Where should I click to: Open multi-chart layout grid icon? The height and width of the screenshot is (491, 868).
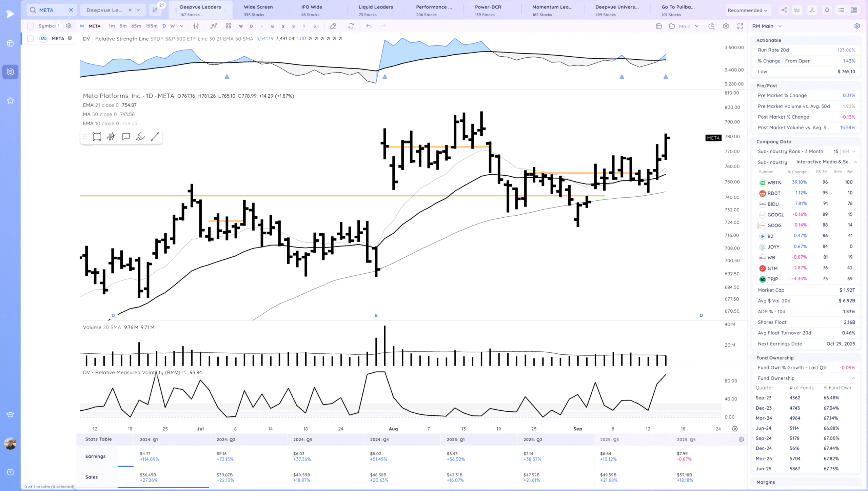pyautogui.click(x=228, y=26)
